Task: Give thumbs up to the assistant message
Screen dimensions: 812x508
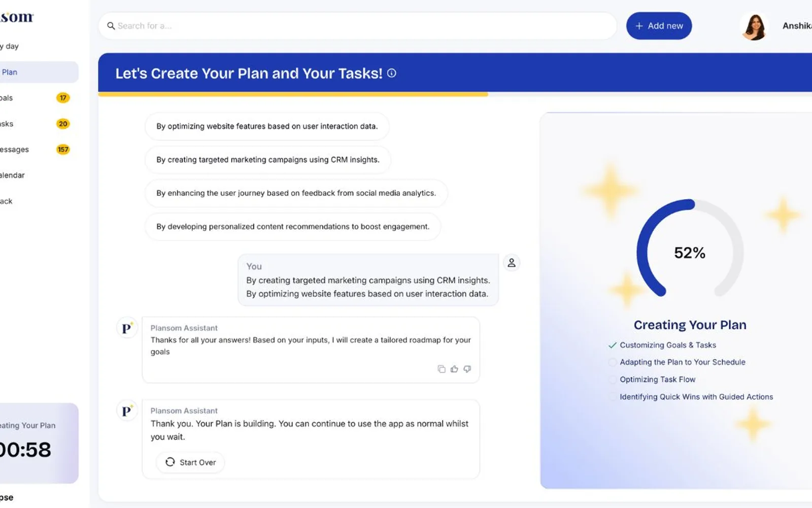Action: point(454,369)
